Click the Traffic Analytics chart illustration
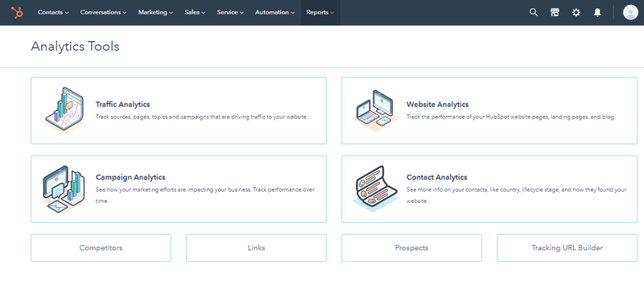644x306 pixels. [64, 110]
